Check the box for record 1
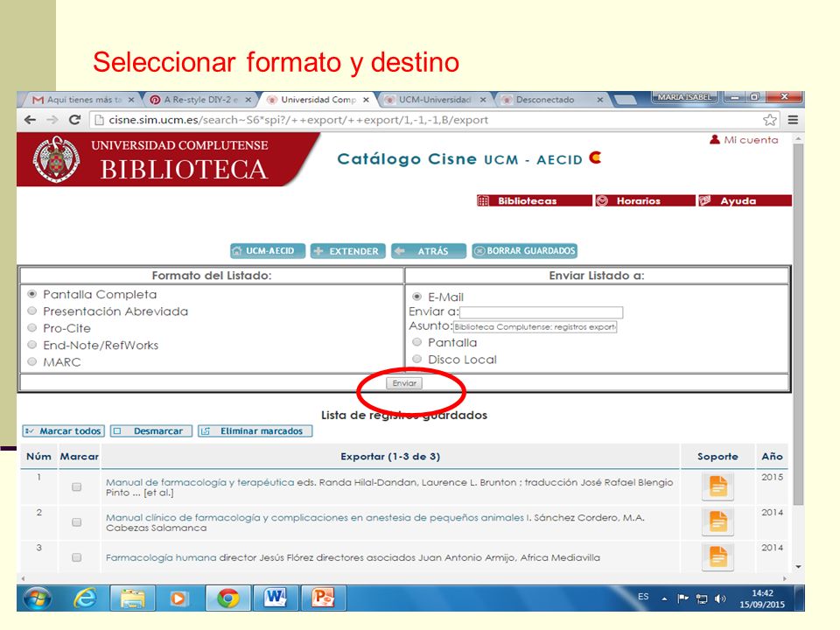The height and width of the screenshot is (630, 840). [77, 487]
